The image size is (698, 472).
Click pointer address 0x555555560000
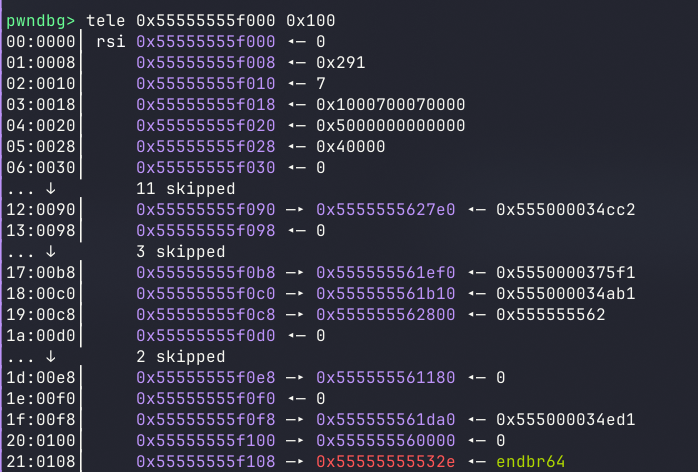[385, 440]
